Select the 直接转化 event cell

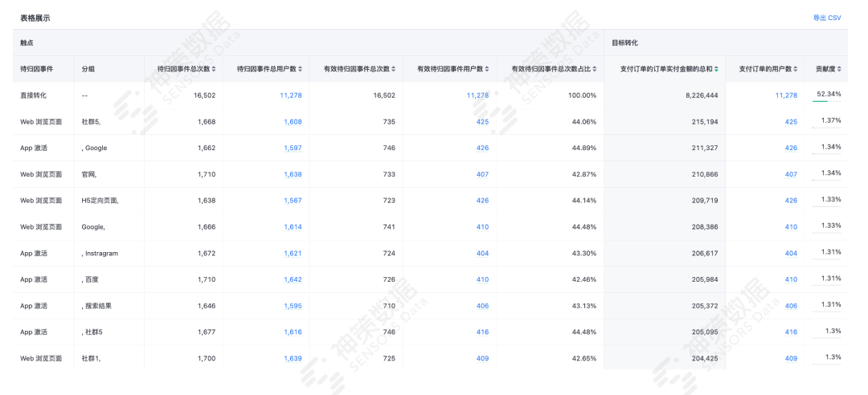click(x=43, y=96)
